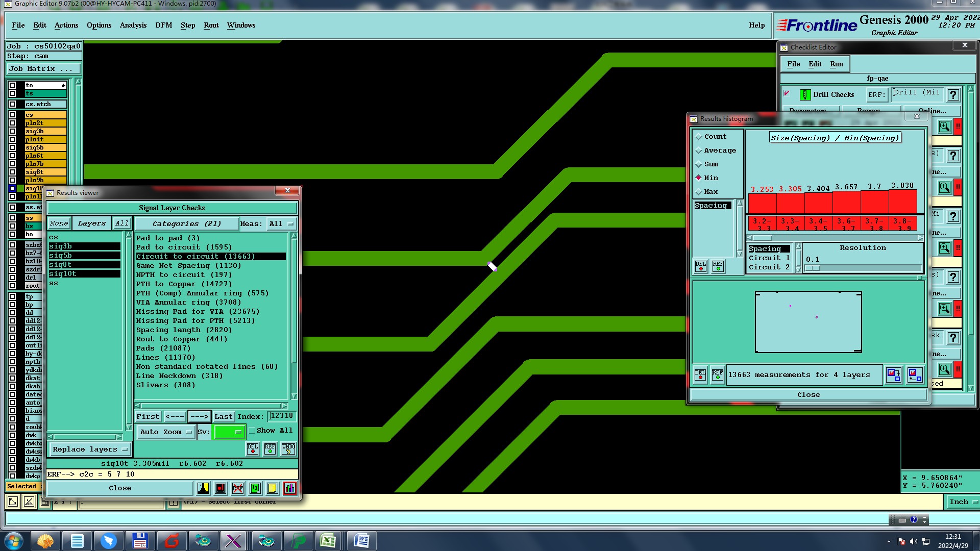The width and height of the screenshot is (980, 551).
Task: Click the magnifier icon beside Drill Checks
Action: point(945,127)
